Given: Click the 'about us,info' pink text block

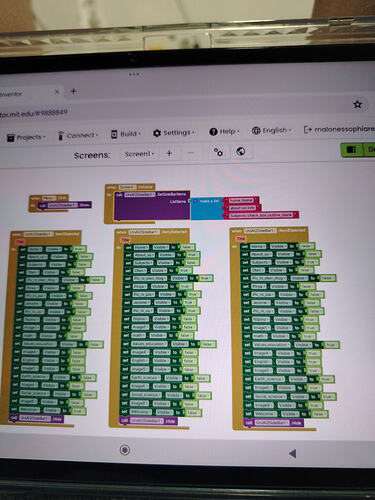Looking at the screenshot, I should [x=242, y=208].
